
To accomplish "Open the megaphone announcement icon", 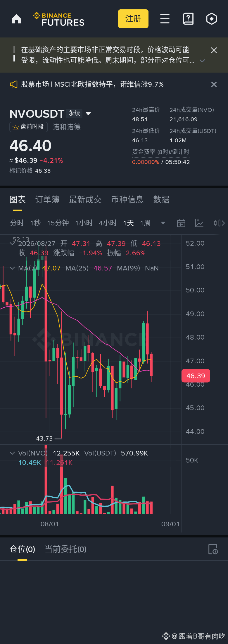I will tap(14, 85).
